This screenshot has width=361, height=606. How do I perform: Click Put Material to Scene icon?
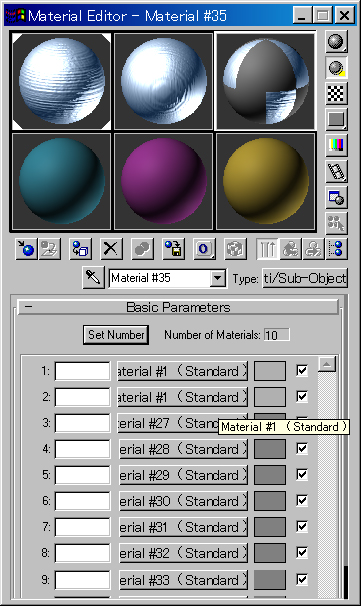(x=49, y=249)
